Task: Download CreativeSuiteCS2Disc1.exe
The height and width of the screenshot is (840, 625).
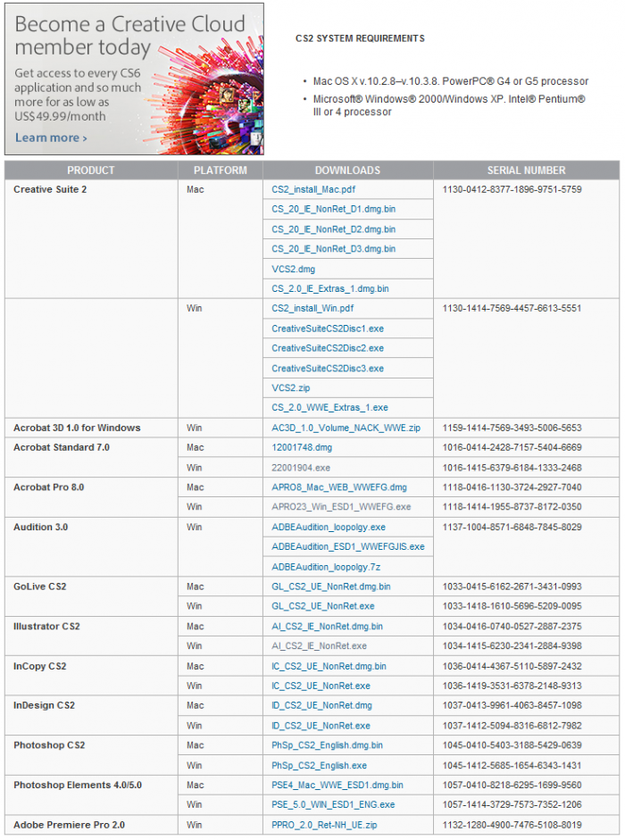Action: click(328, 329)
